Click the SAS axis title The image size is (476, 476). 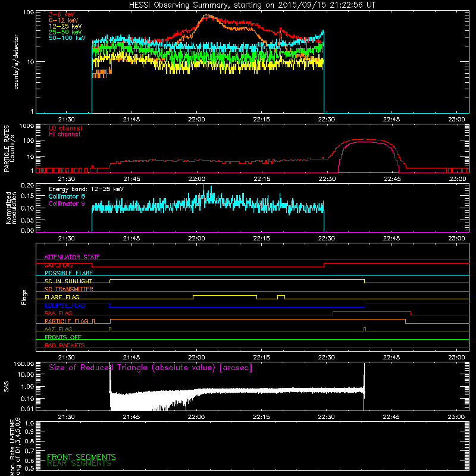tap(7, 387)
